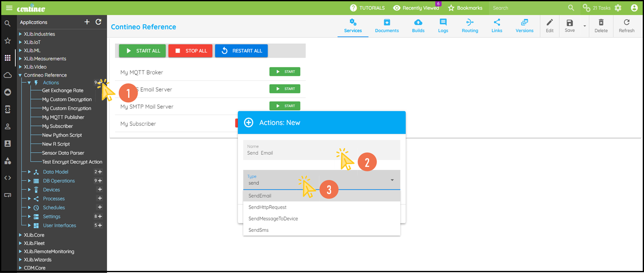The height and width of the screenshot is (273, 644).
Task: Open the settings gear near 21 Tasks
Action: (x=618, y=8)
